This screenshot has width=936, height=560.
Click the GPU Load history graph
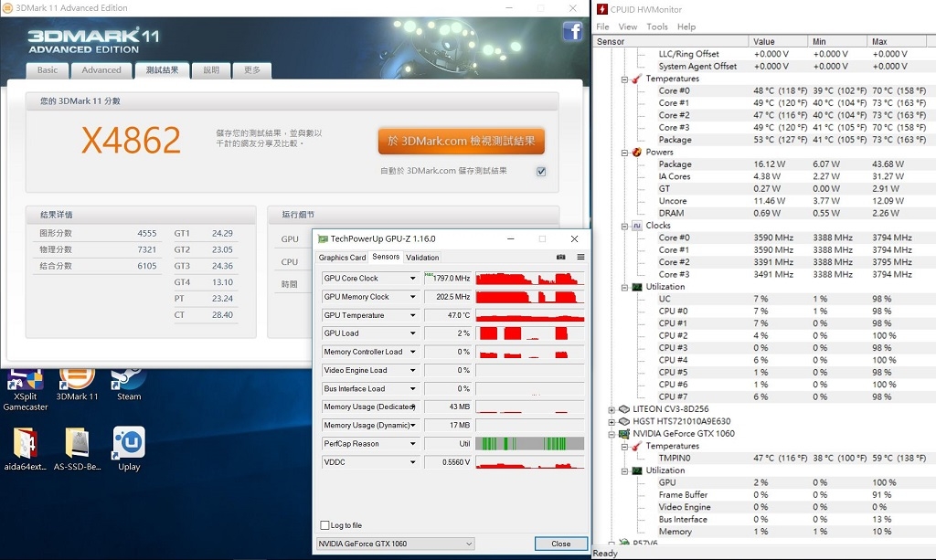[530, 333]
